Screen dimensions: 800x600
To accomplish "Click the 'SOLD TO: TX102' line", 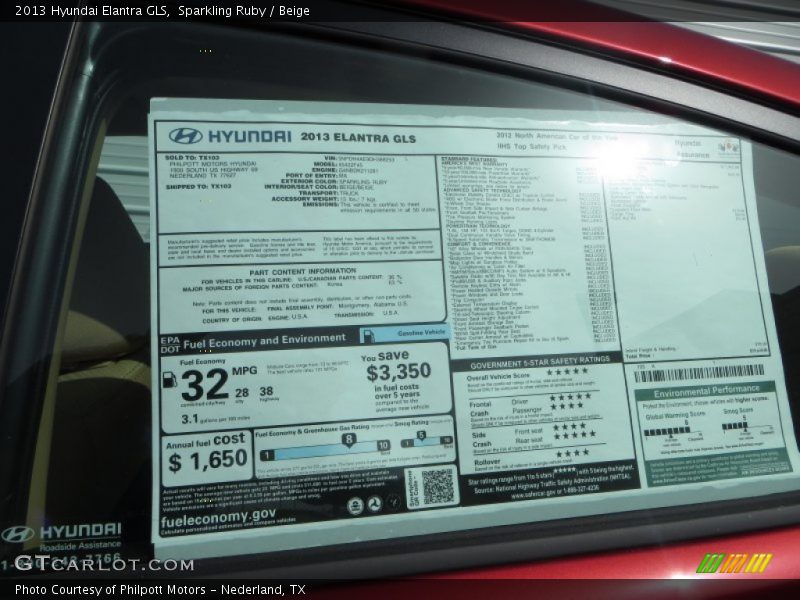I will pyautogui.click(x=192, y=158).
